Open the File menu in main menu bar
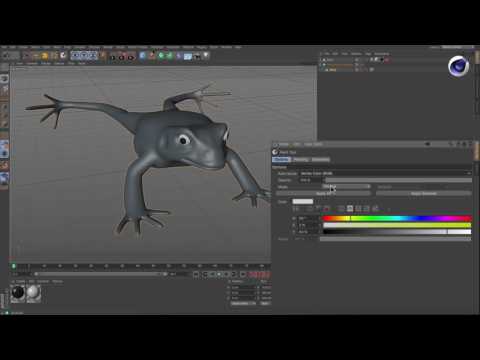Viewport: 480px width, 360px height. 4,47
